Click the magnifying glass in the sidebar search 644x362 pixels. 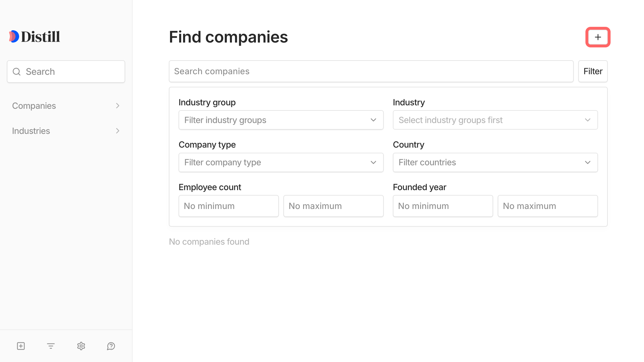pyautogui.click(x=16, y=71)
